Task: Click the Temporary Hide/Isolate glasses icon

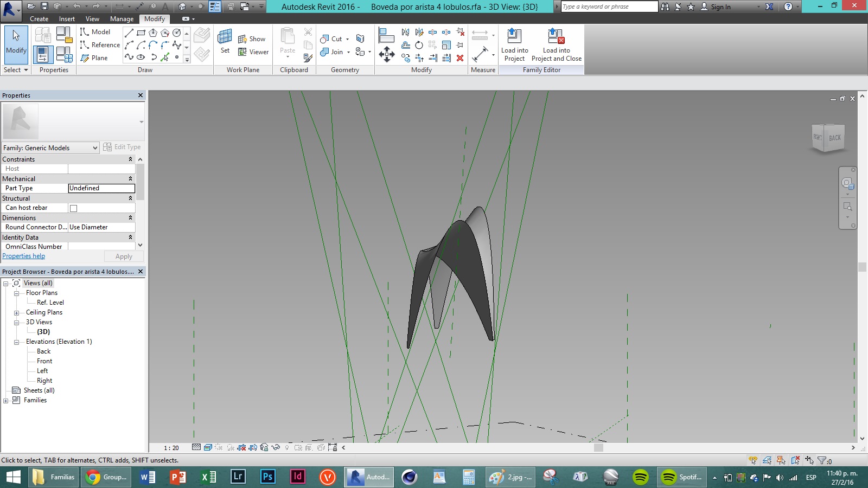Action: click(276, 447)
